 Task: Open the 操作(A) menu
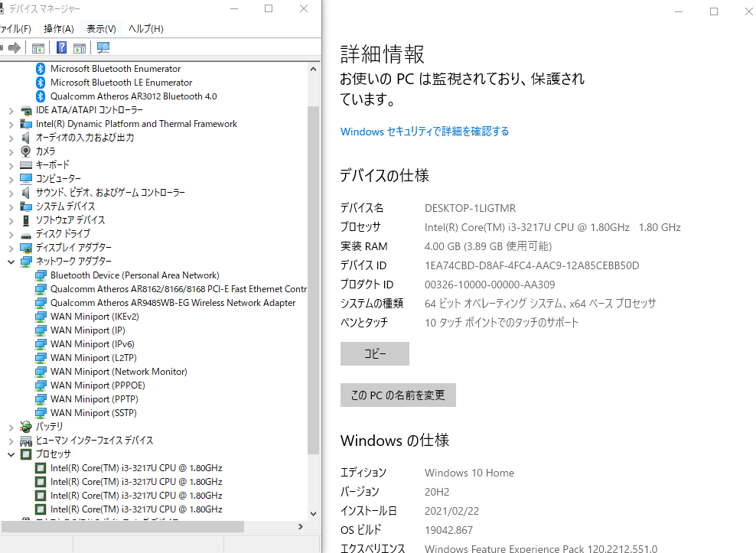[59, 29]
